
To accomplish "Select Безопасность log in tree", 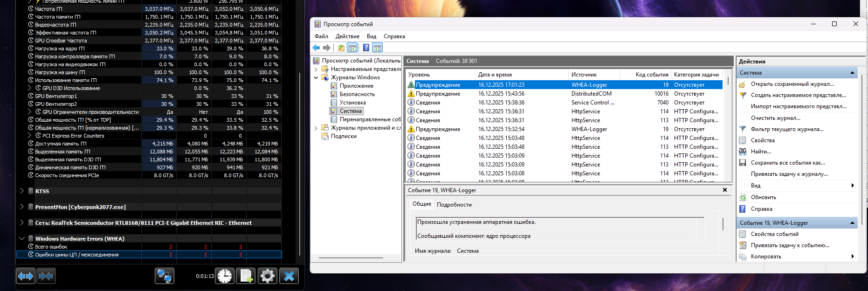I will point(357,94).
